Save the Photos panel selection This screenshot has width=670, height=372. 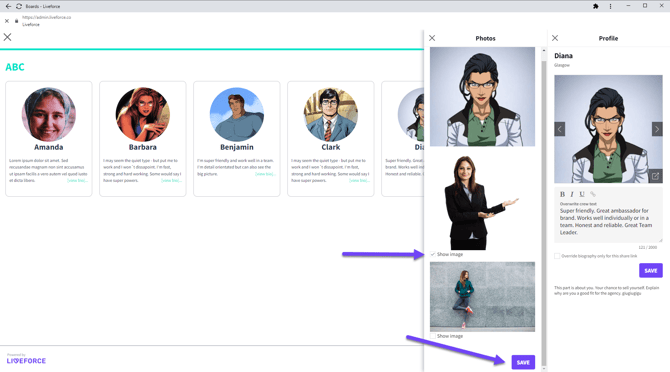(523, 362)
